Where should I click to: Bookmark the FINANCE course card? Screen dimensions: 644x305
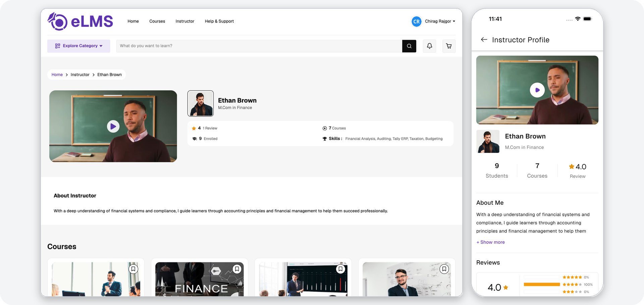[237, 269]
